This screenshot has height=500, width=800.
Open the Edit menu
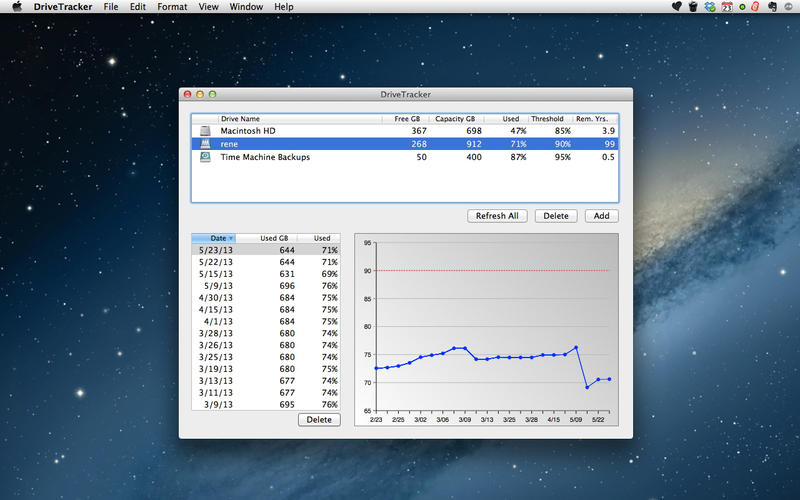(138, 7)
